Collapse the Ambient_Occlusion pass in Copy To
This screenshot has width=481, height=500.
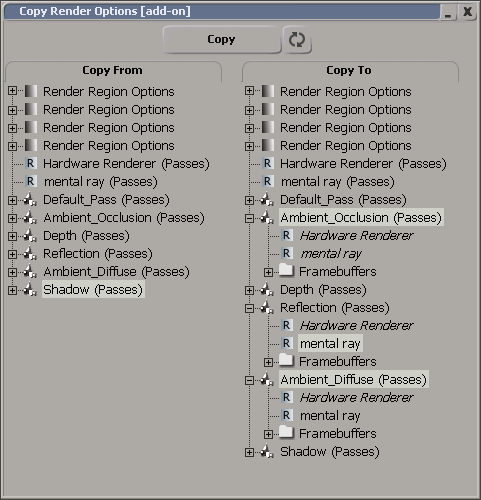coord(249,219)
